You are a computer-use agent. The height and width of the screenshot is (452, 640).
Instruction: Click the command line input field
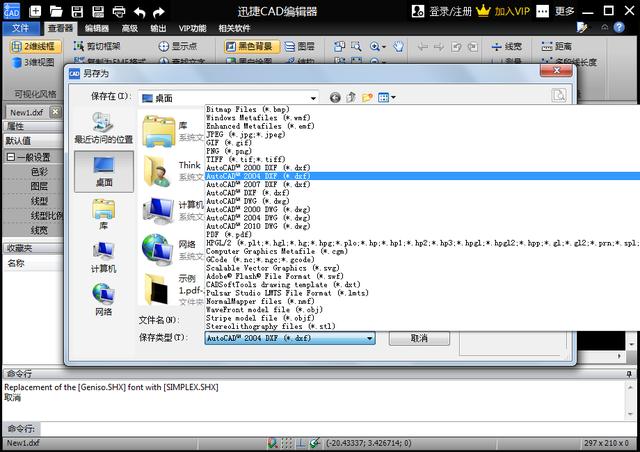[338, 428]
